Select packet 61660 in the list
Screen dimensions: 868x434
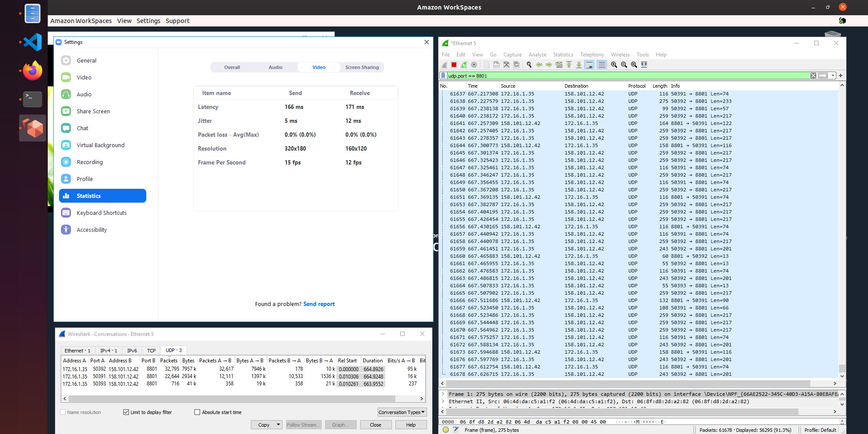[638, 256]
